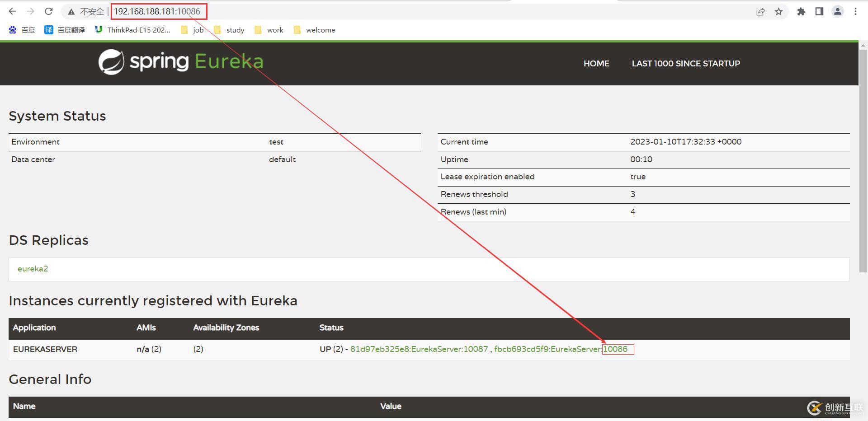Click the EUREKASERVER application cell
868x421 pixels.
45,349
